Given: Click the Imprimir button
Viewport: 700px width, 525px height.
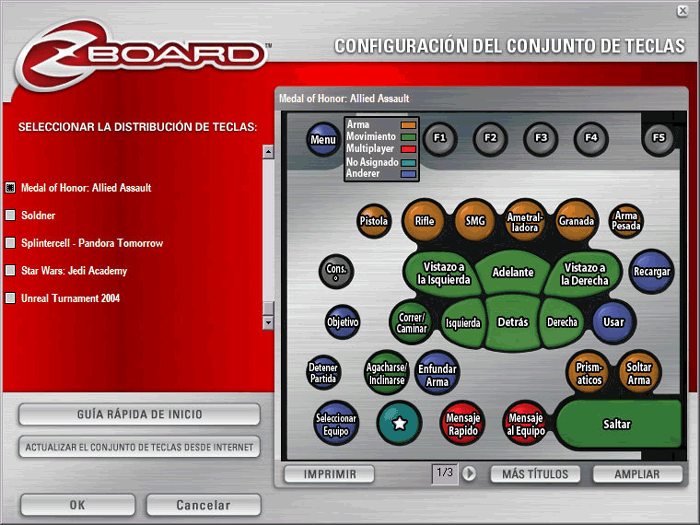Looking at the screenshot, I should point(329,474).
